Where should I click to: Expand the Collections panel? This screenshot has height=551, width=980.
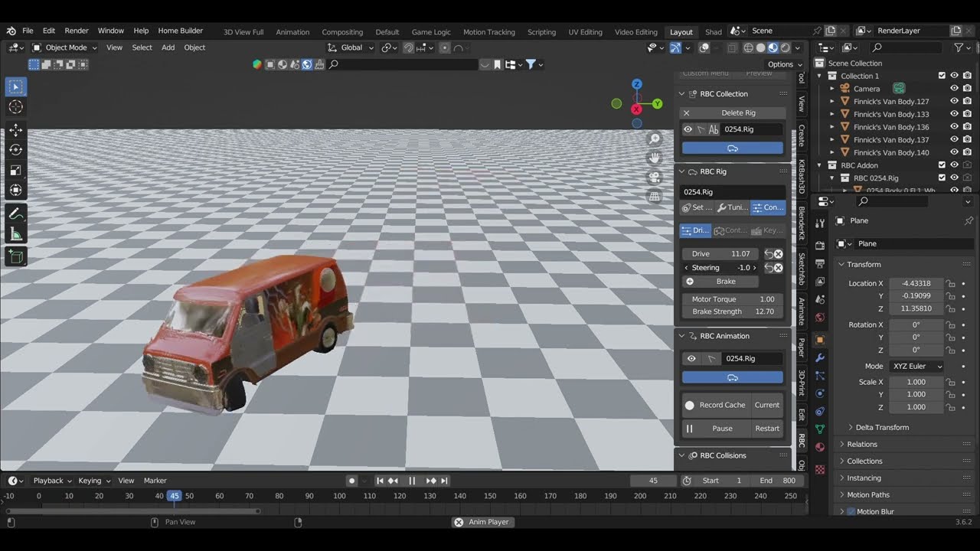(x=864, y=461)
